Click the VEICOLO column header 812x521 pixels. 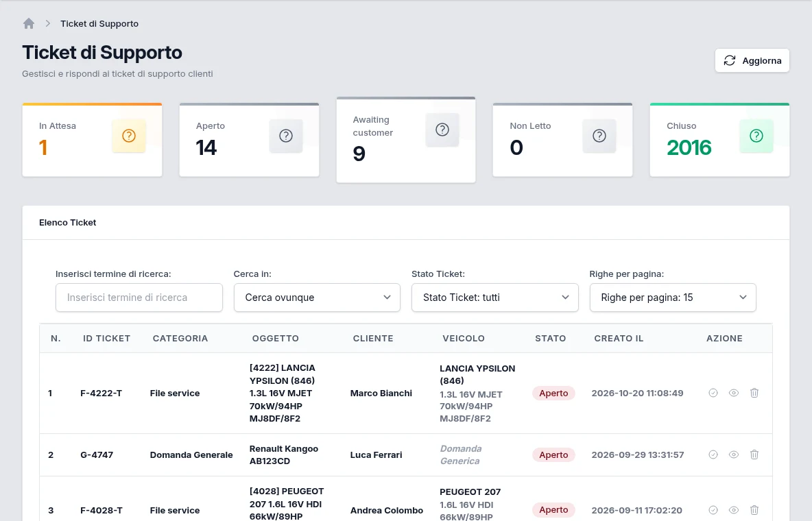(464, 339)
